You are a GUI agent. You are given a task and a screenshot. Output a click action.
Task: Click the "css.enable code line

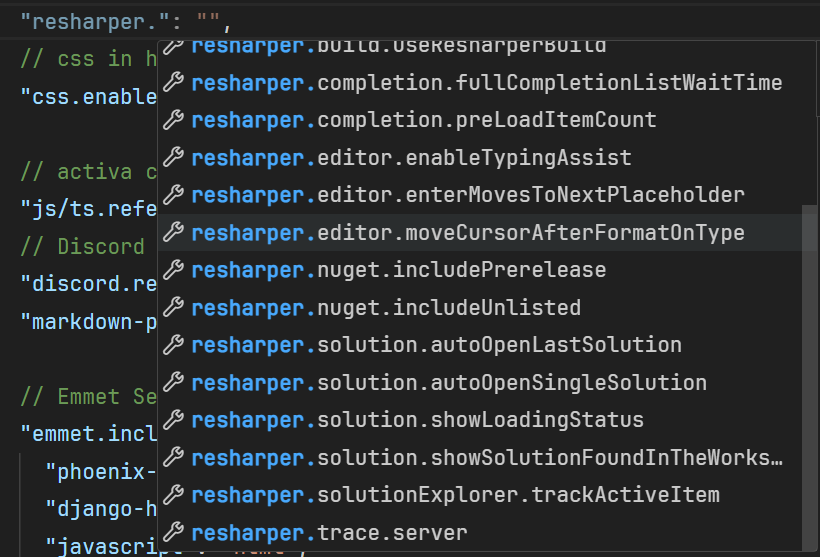point(88,97)
